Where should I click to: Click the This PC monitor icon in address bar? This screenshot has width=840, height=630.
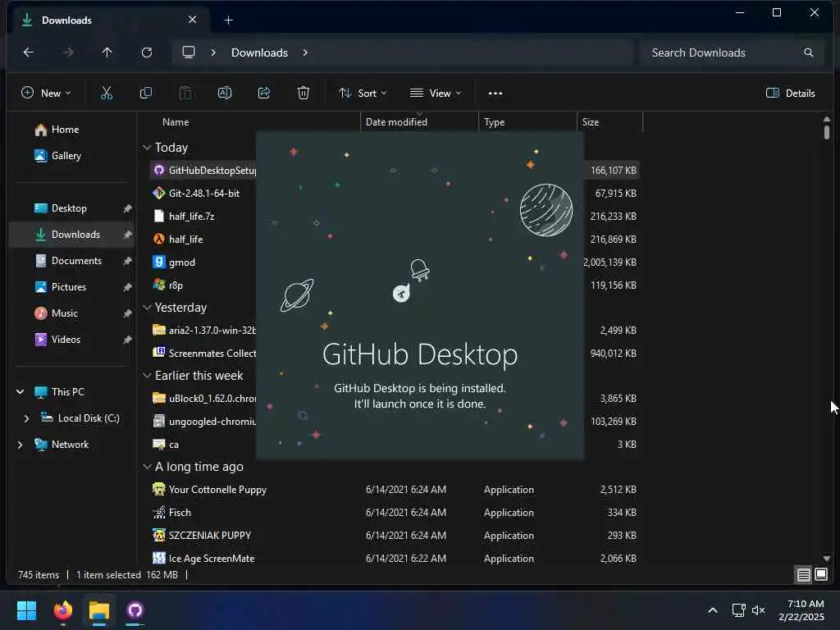[x=189, y=52]
